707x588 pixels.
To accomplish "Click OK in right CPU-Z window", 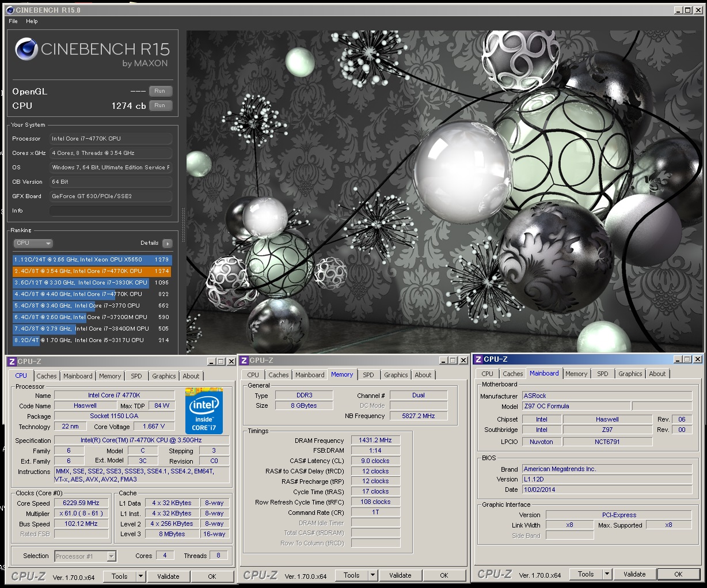I will 679,574.
